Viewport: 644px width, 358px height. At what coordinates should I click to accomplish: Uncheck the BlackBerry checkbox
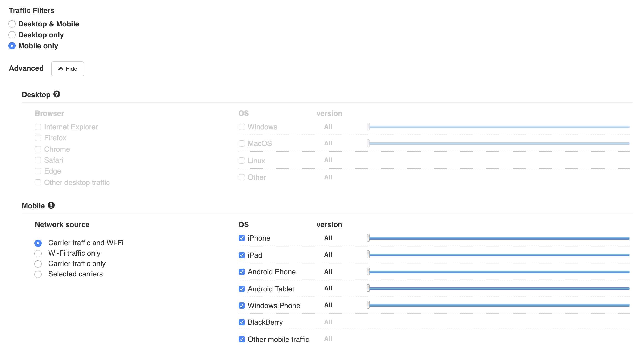click(242, 322)
